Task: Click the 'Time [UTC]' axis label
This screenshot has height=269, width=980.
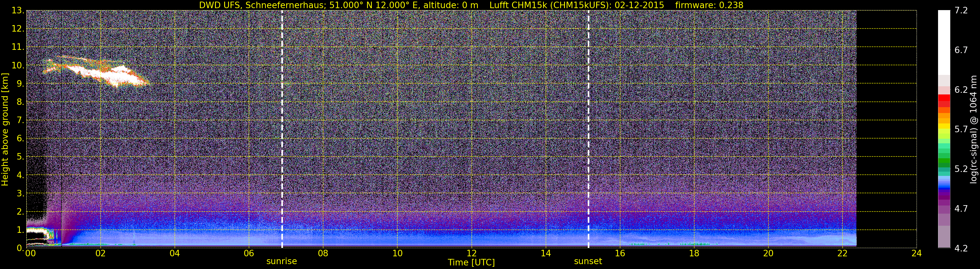Action: click(x=471, y=262)
